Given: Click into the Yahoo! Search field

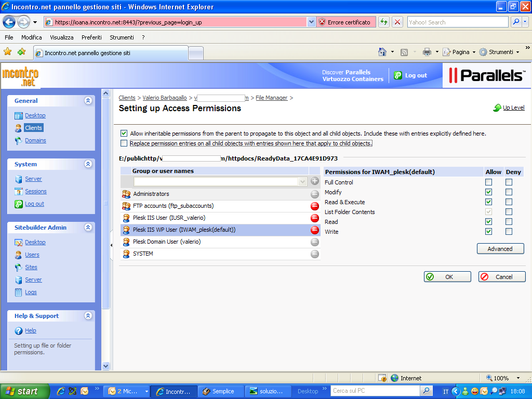Looking at the screenshot, I should pyautogui.click(x=458, y=22).
